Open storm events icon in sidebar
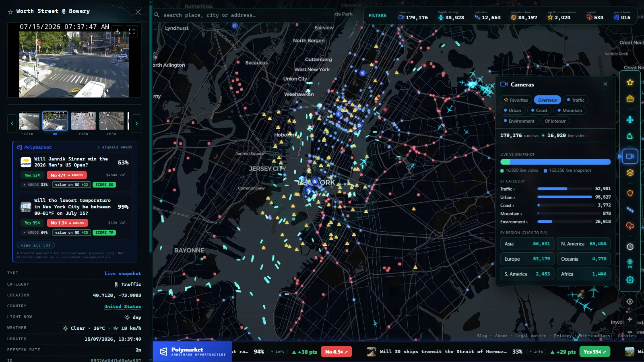644x362 pixels. [x=630, y=226]
